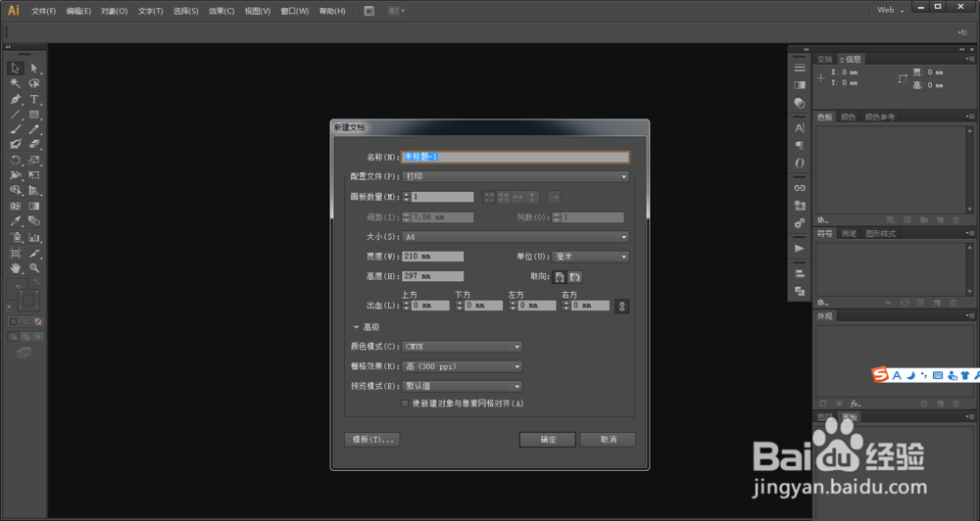Select the Type tool
This screenshot has width=980, height=521.
tap(34, 99)
